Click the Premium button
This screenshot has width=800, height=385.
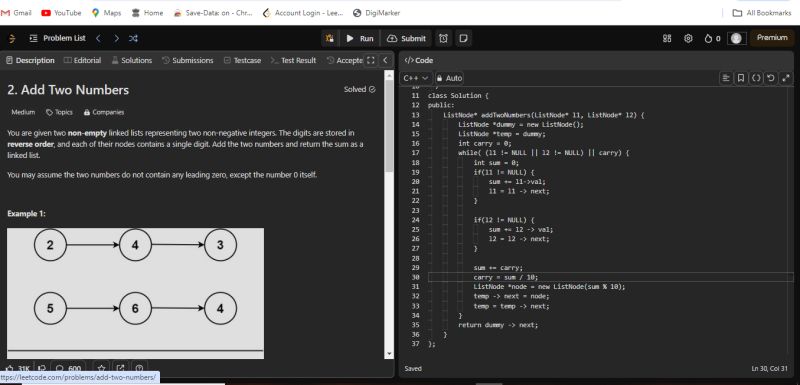(x=772, y=38)
